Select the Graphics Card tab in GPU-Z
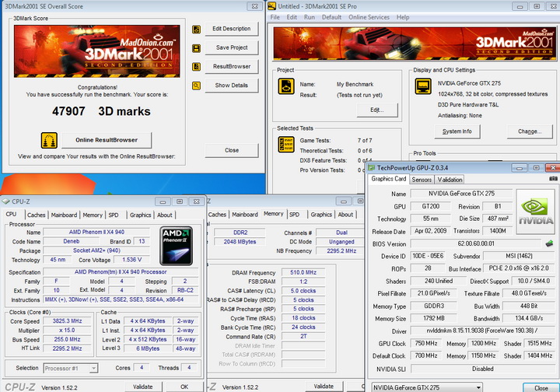The height and width of the screenshot is (392, 560). click(x=389, y=179)
